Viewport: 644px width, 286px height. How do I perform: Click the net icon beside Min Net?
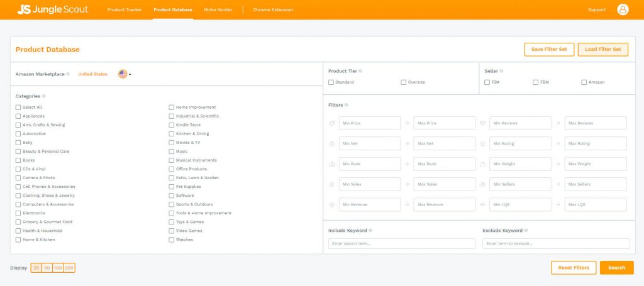[332, 143]
